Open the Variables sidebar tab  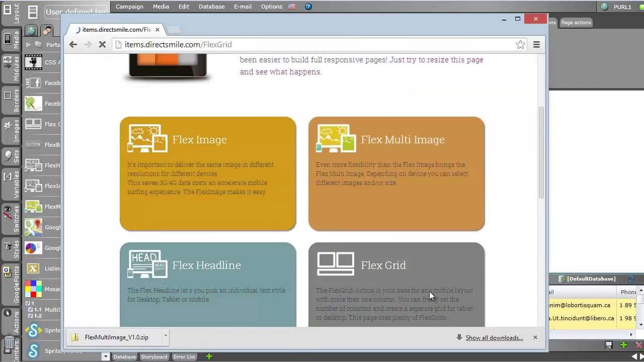[x=11, y=184]
